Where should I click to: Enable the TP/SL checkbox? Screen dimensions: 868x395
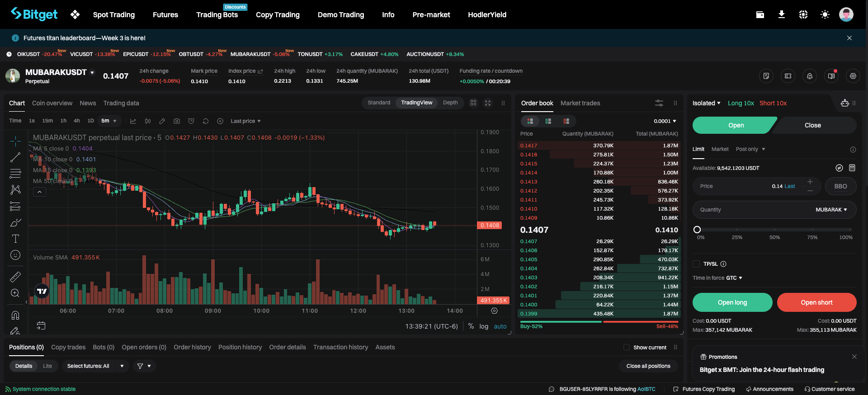point(696,264)
